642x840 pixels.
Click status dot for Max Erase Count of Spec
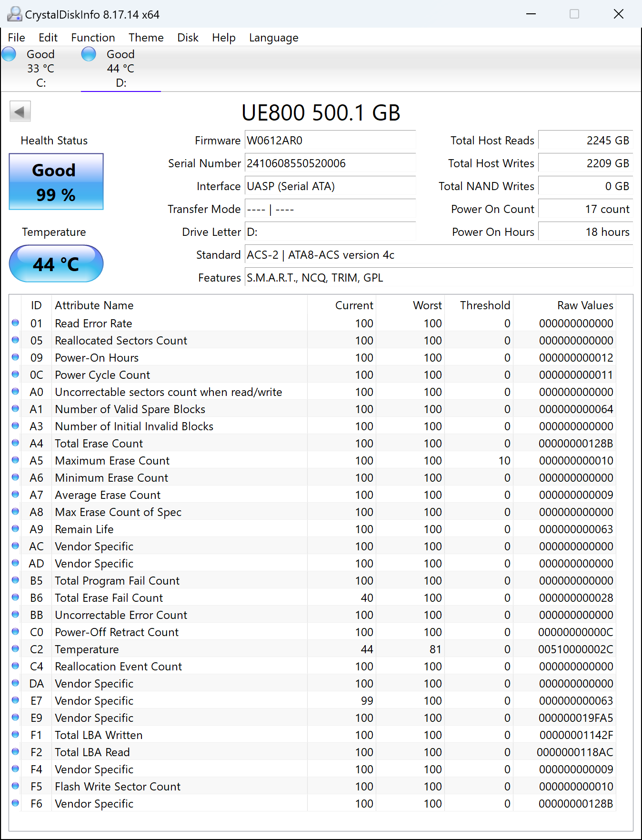[15, 512]
